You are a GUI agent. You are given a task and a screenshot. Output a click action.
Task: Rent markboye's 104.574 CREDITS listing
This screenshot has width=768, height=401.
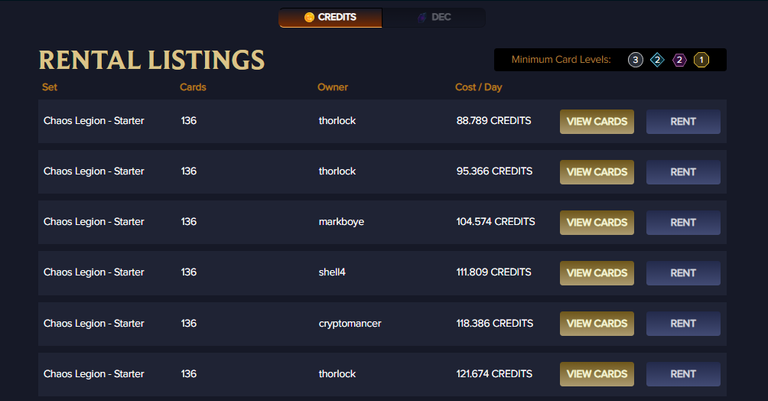point(683,222)
